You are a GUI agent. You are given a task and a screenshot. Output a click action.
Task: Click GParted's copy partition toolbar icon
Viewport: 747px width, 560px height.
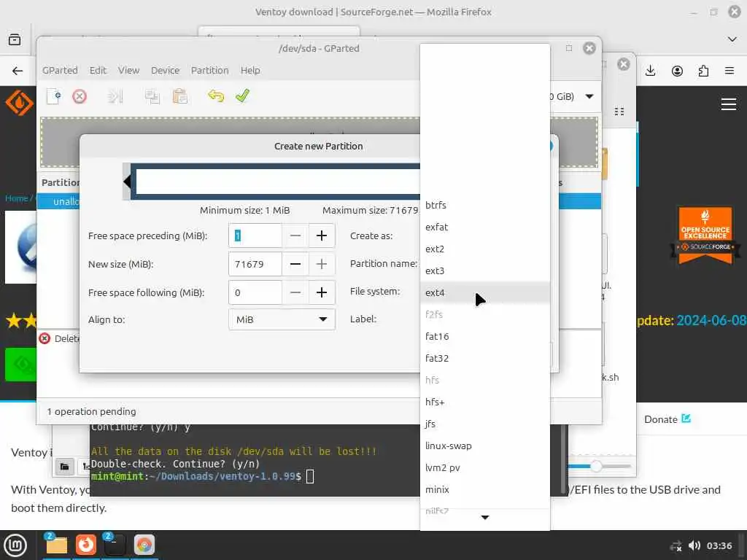click(x=152, y=96)
